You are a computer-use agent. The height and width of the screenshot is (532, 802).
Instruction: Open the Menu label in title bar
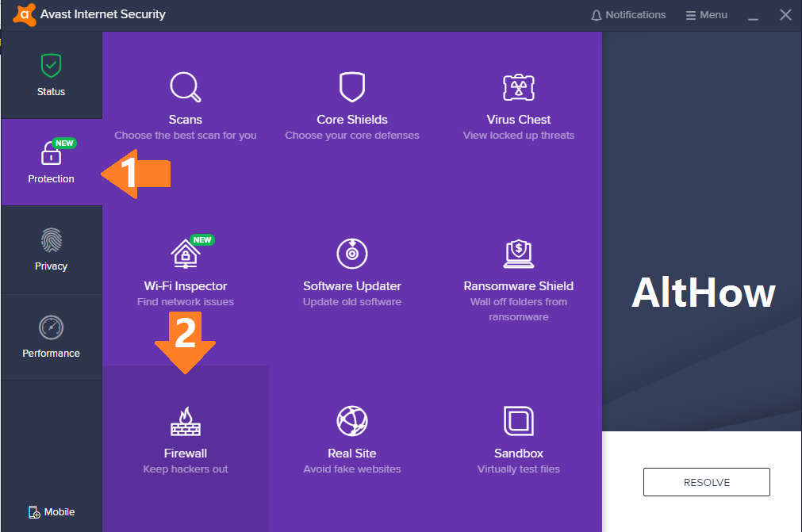coord(713,15)
